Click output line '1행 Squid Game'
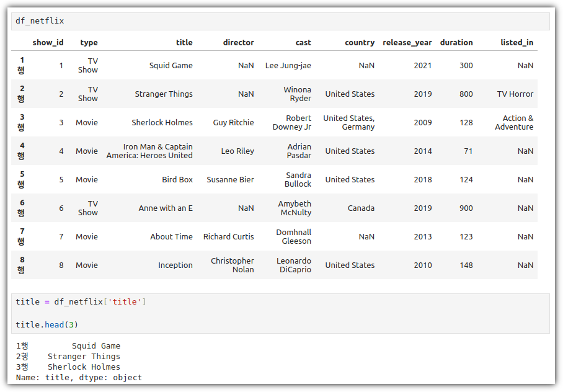Viewport: 563px width, 392px height. coord(68,346)
